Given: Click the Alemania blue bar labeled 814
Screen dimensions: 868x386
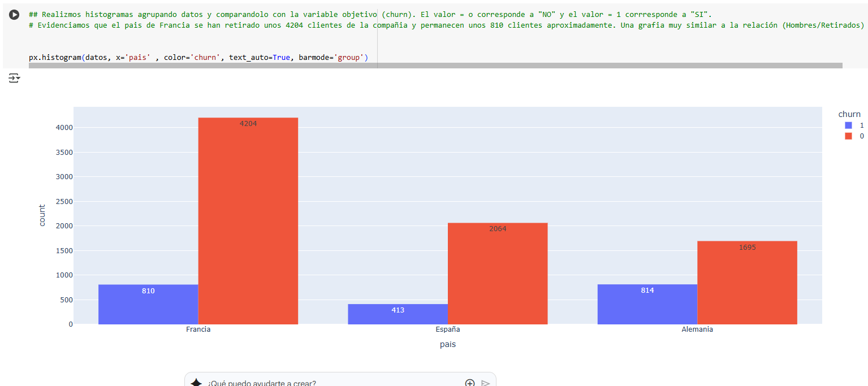Looking at the screenshot, I should [x=647, y=304].
